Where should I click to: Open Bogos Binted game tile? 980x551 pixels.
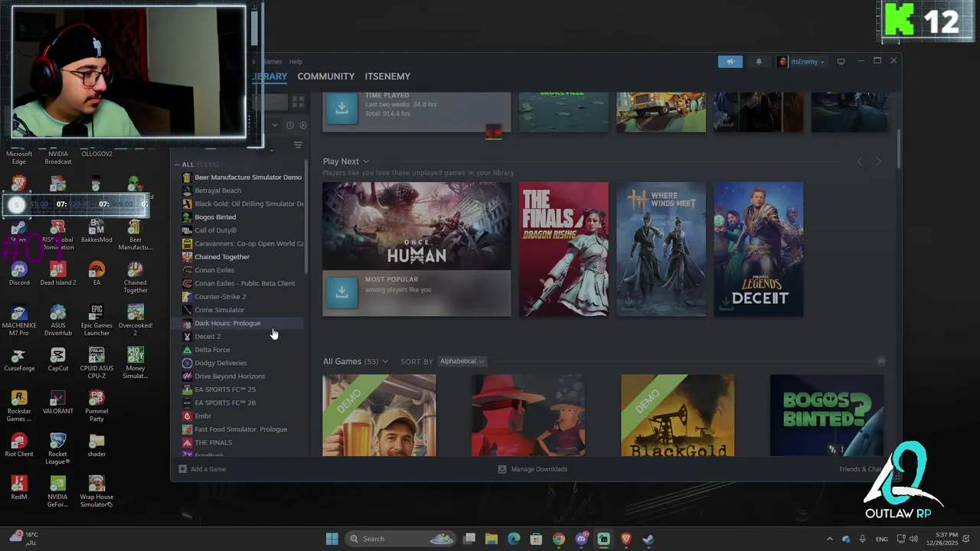(x=827, y=416)
